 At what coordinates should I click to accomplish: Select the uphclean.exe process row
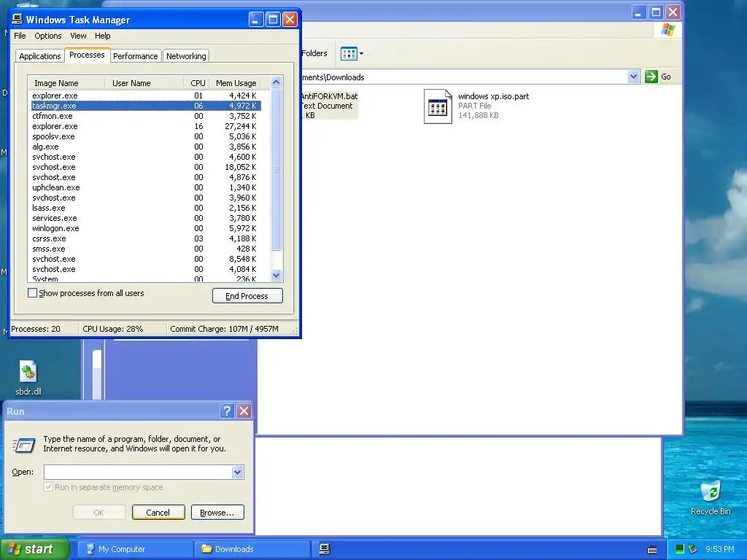pos(146,187)
